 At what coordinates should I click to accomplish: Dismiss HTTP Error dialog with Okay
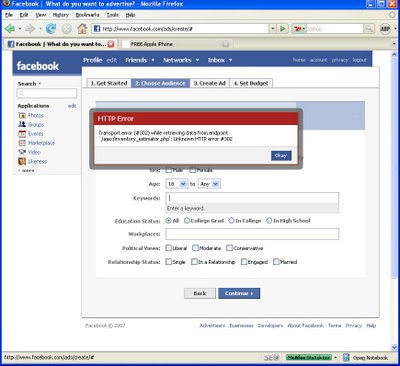(281, 156)
